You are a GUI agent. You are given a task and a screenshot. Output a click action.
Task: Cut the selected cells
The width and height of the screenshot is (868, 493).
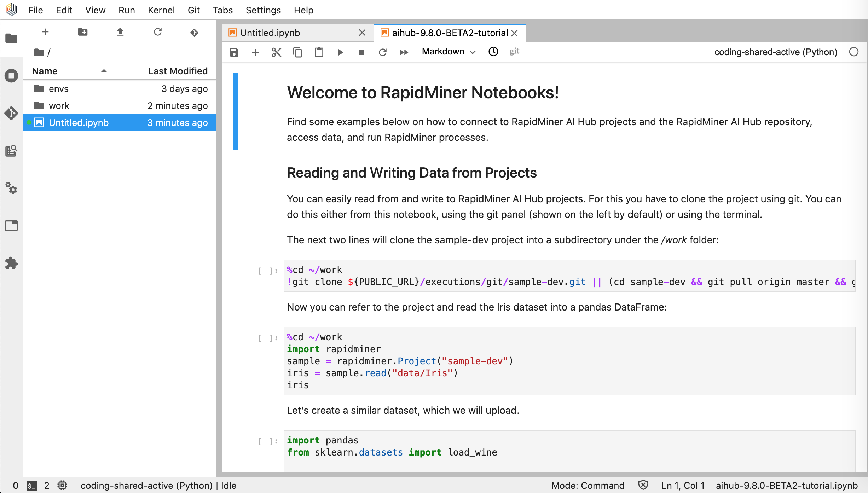pyautogui.click(x=276, y=52)
